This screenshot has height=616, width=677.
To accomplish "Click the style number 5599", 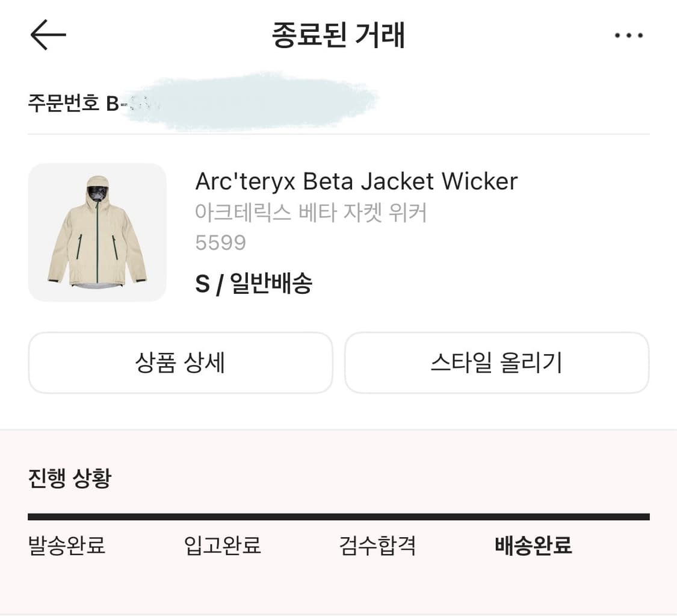I will pos(221,243).
